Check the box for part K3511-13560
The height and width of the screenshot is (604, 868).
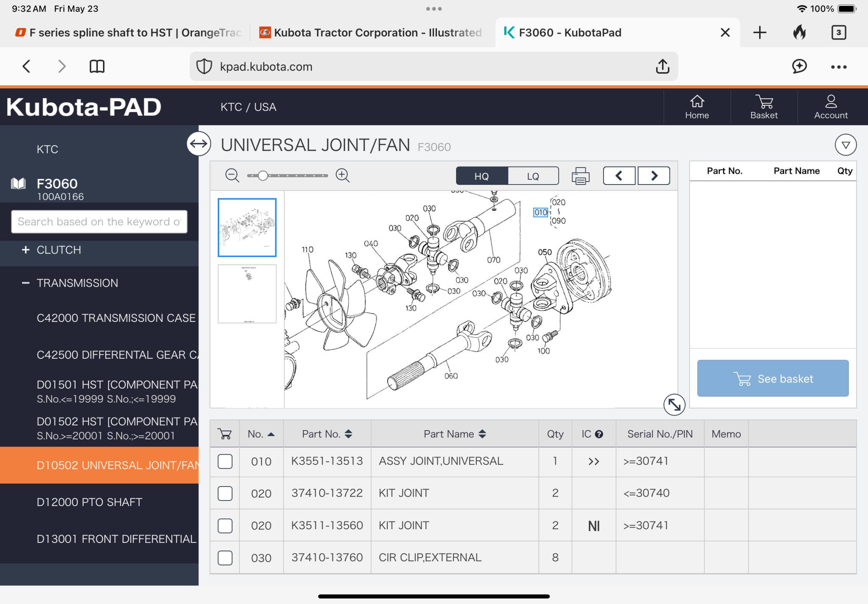(225, 526)
